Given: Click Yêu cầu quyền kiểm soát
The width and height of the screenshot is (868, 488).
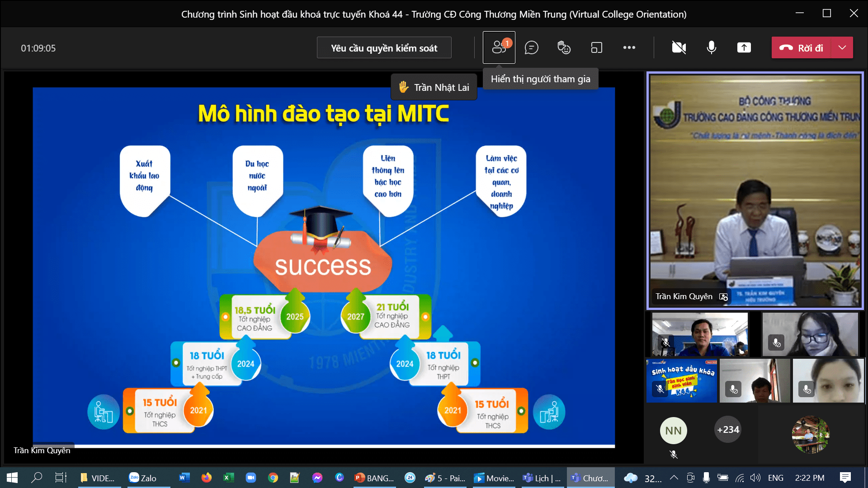Looking at the screenshot, I should (384, 48).
